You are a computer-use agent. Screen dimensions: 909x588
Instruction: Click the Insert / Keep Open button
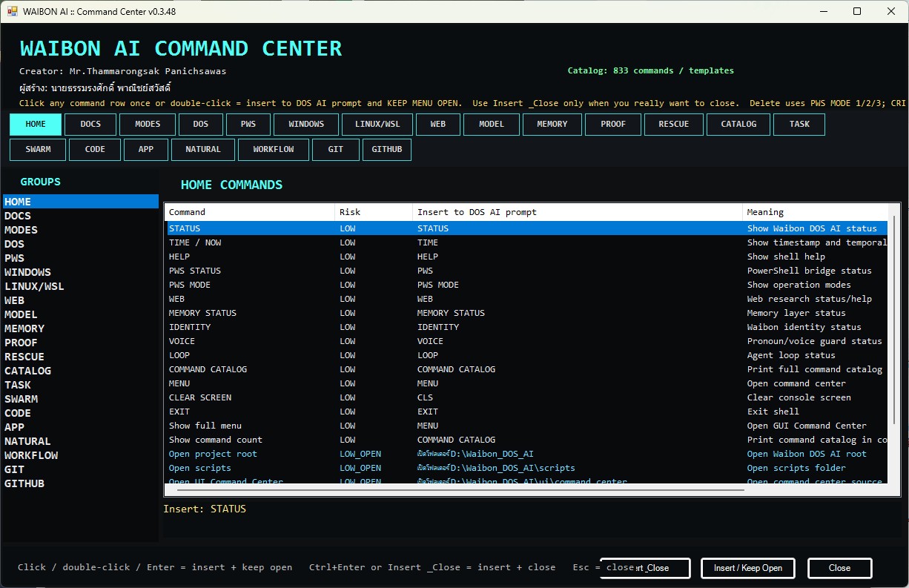point(747,568)
